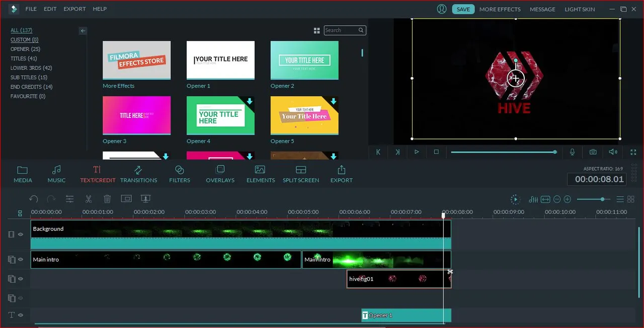Select OPENER (25) category
The height and width of the screenshot is (328, 644).
point(25,49)
